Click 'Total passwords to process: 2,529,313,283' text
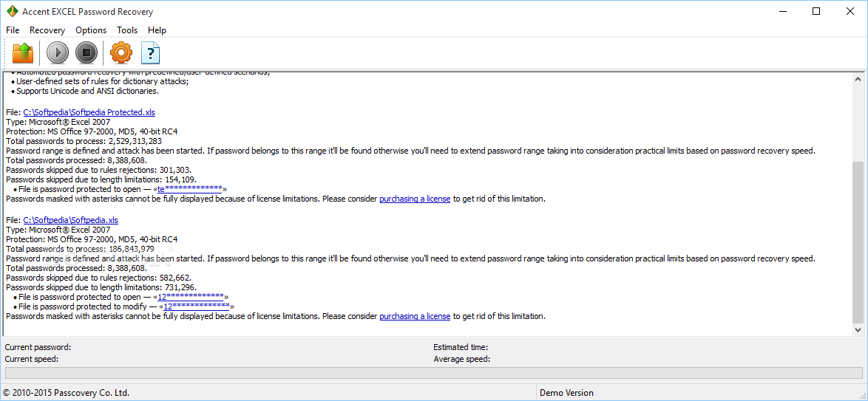868x401 pixels. [x=84, y=141]
